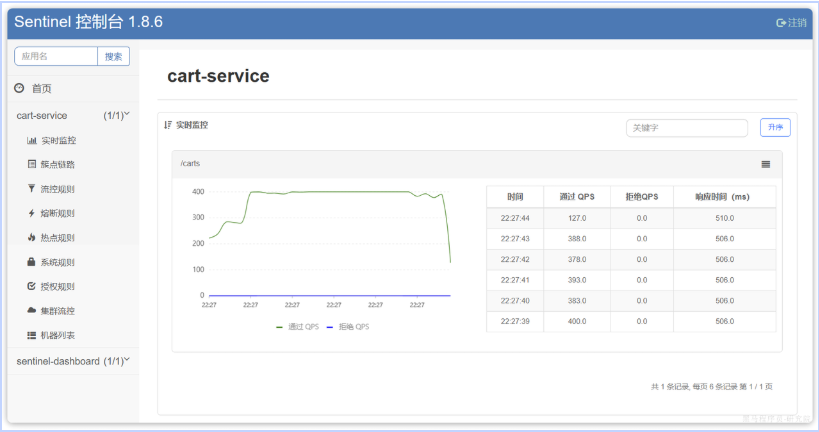819x432 pixels.
Task: Open 实时监控 via its bar chart icon
Action: [32, 141]
